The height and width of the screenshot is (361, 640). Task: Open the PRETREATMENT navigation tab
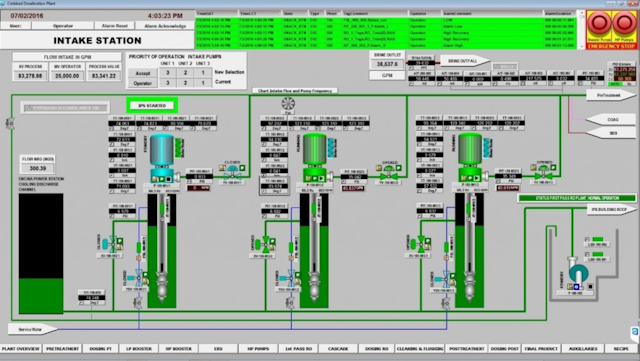(x=62, y=349)
